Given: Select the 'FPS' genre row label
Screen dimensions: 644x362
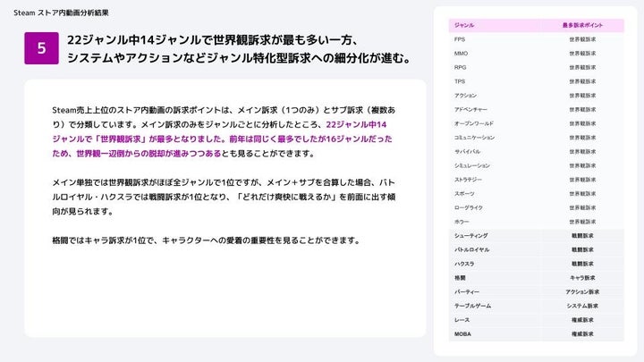Looking at the screenshot, I should pos(460,39).
